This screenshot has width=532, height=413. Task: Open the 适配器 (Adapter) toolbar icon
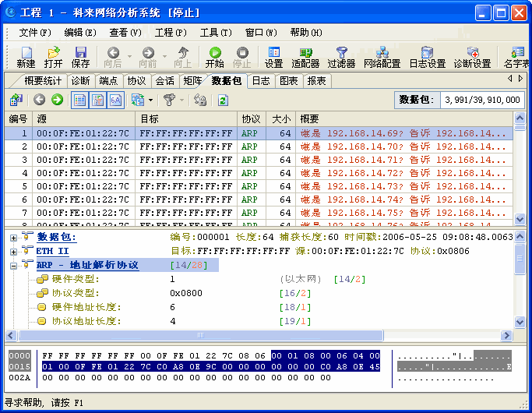[305, 57]
